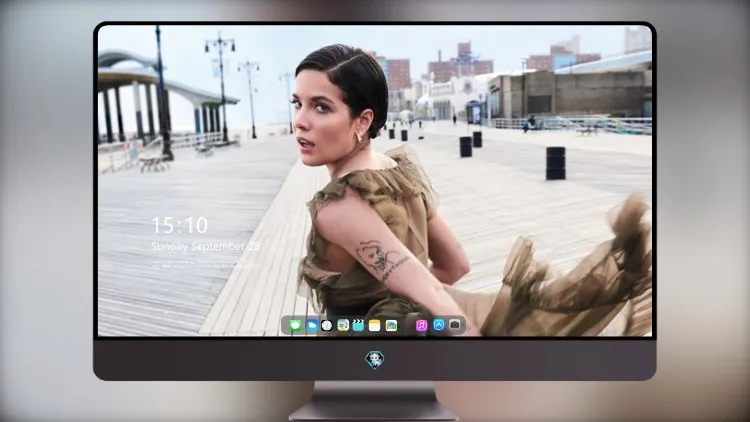Open the teal clapperboard Videos app
750x422 pixels.
(358, 326)
